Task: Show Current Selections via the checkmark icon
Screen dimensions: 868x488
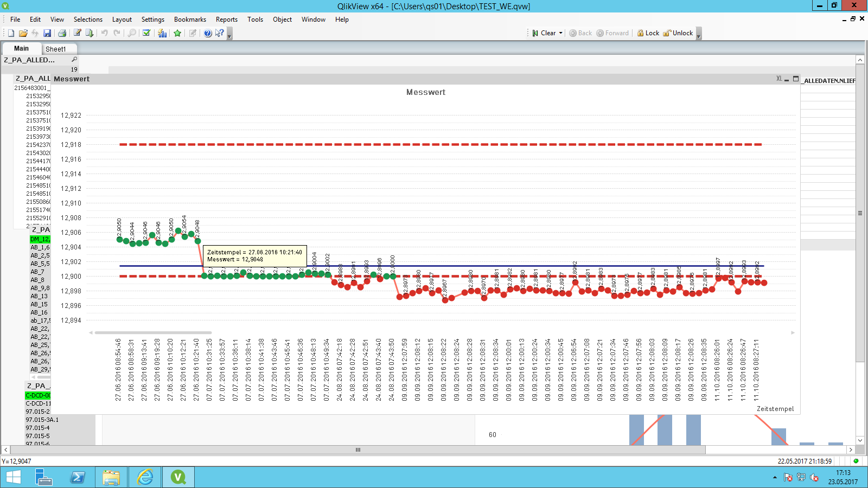Action: [x=146, y=33]
